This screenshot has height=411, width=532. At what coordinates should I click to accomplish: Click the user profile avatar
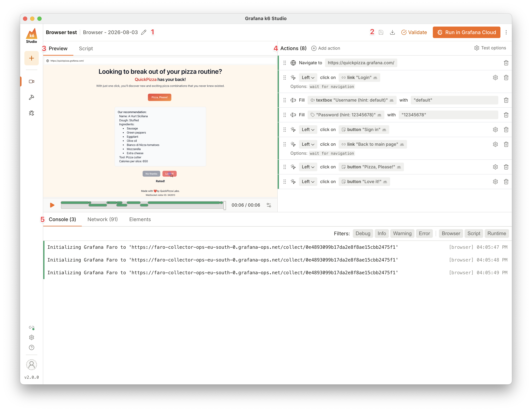(x=31, y=365)
